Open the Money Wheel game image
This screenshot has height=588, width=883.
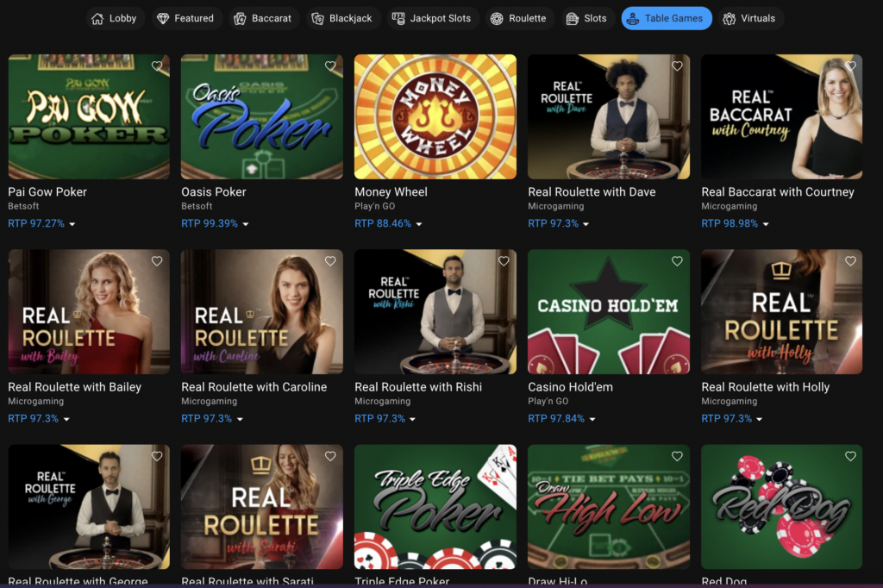435,116
